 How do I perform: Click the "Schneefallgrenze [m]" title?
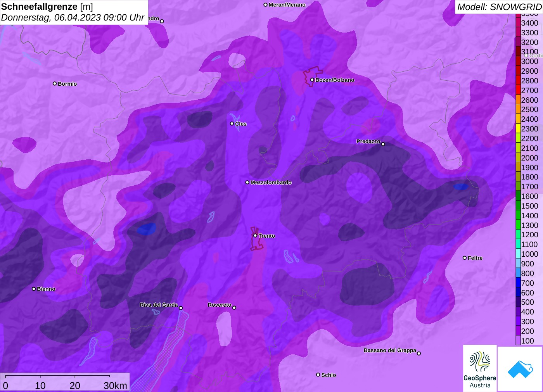click(47, 7)
